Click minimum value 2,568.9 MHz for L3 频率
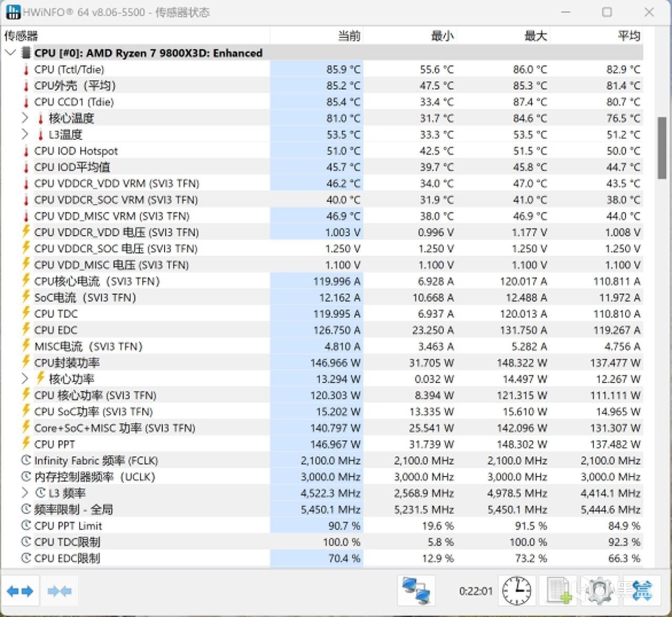 coord(424,493)
